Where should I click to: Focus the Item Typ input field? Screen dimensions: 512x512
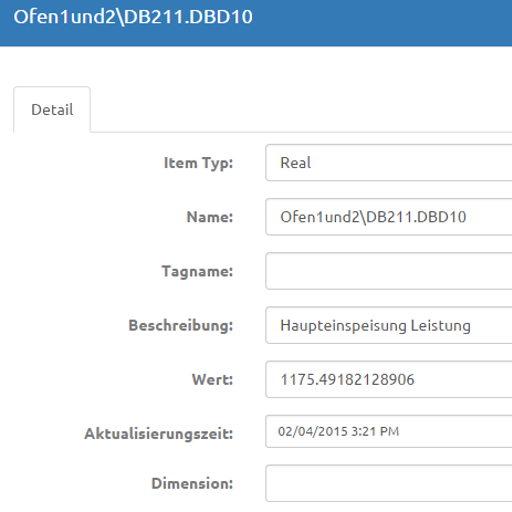[389, 163]
